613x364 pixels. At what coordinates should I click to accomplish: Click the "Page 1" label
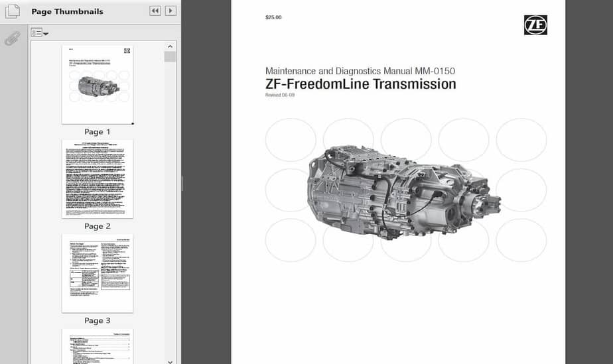pos(98,132)
